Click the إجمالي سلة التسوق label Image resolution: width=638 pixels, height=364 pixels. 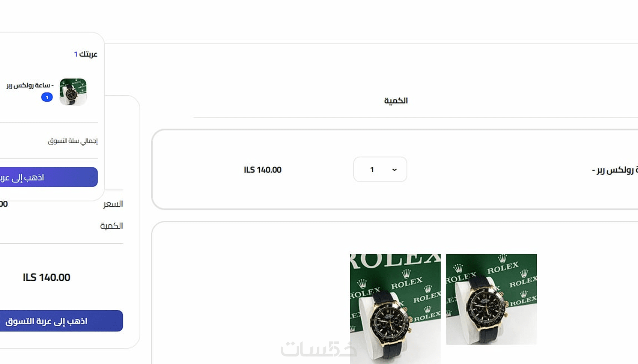point(73,141)
